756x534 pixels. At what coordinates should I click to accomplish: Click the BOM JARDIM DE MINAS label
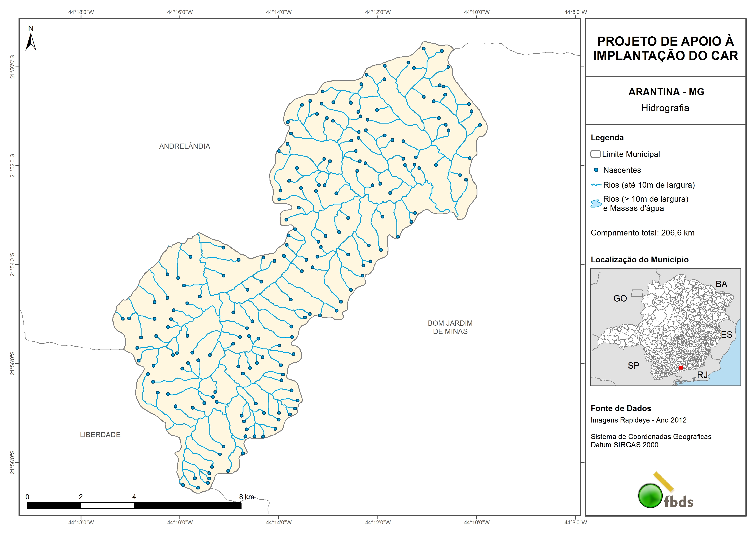coord(450,327)
